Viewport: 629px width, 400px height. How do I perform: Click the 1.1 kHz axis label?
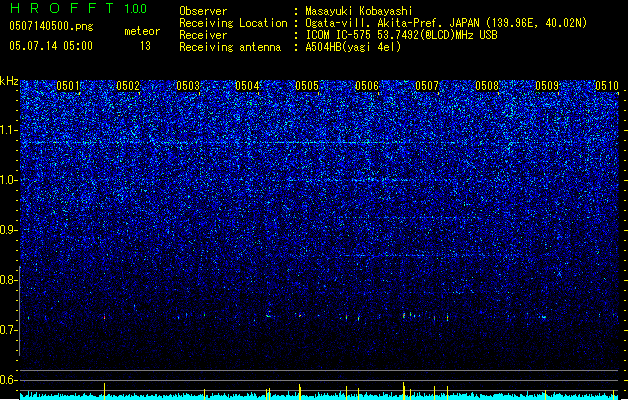point(8,130)
